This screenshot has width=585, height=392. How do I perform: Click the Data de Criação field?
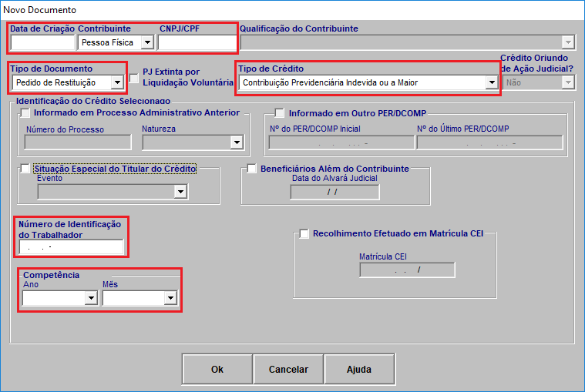click(42, 42)
